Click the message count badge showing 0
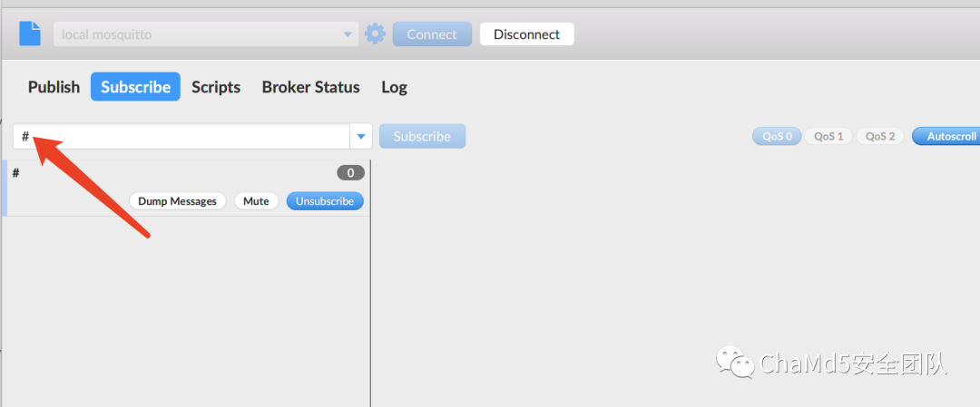Image resolution: width=980 pixels, height=407 pixels. pyautogui.click(x=350, y=173)
